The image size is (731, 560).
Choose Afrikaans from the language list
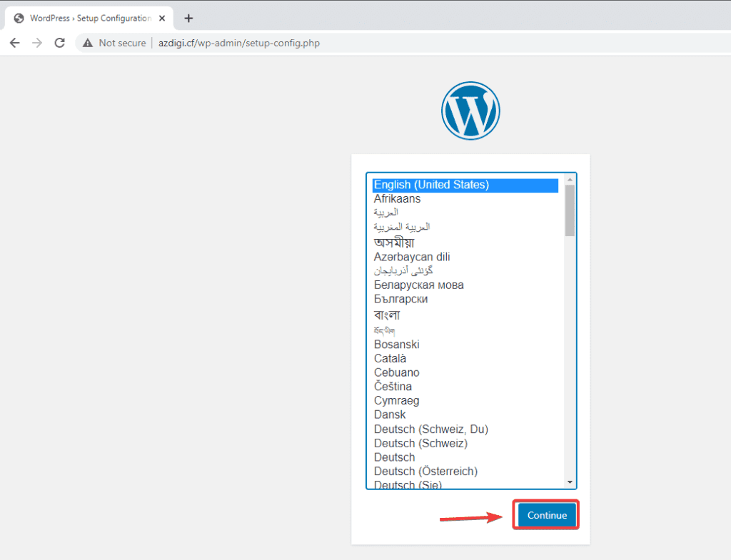pyautogui.click(x=397, y=199)
